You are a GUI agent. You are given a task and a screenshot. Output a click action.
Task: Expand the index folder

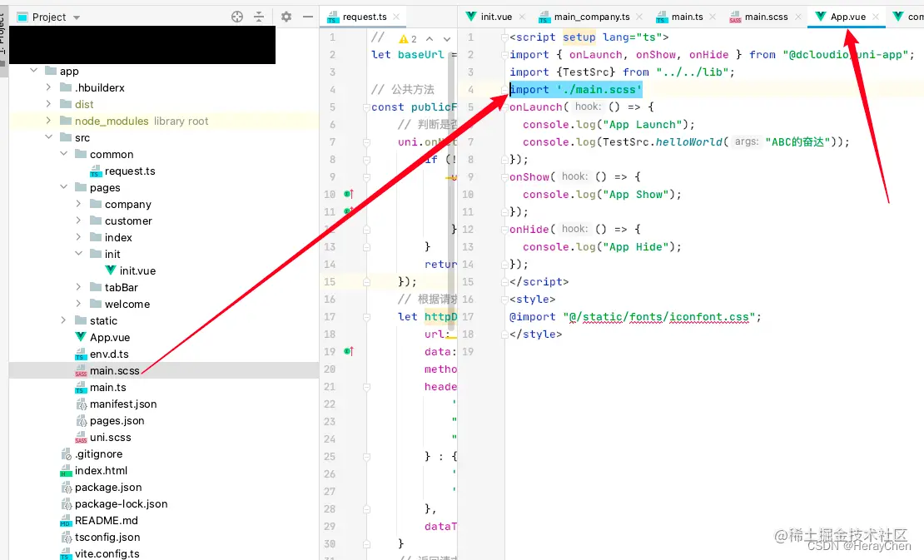coord(78,237)
